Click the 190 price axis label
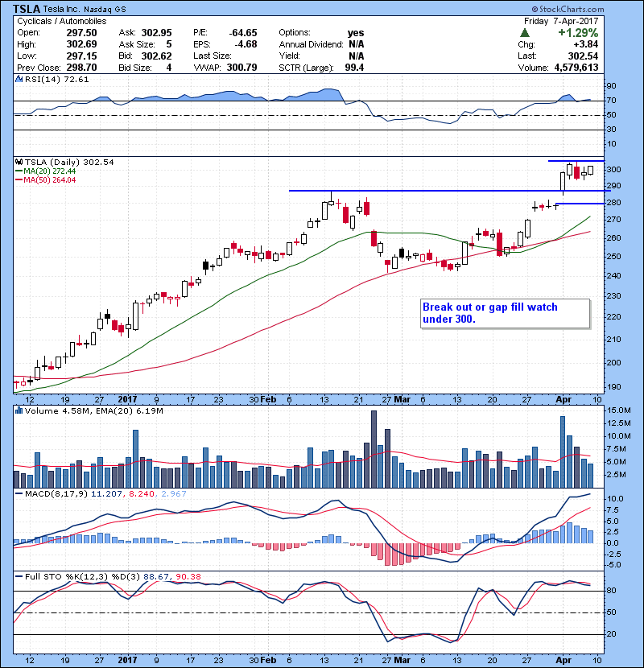644x668 pixels. click(613, 387)
